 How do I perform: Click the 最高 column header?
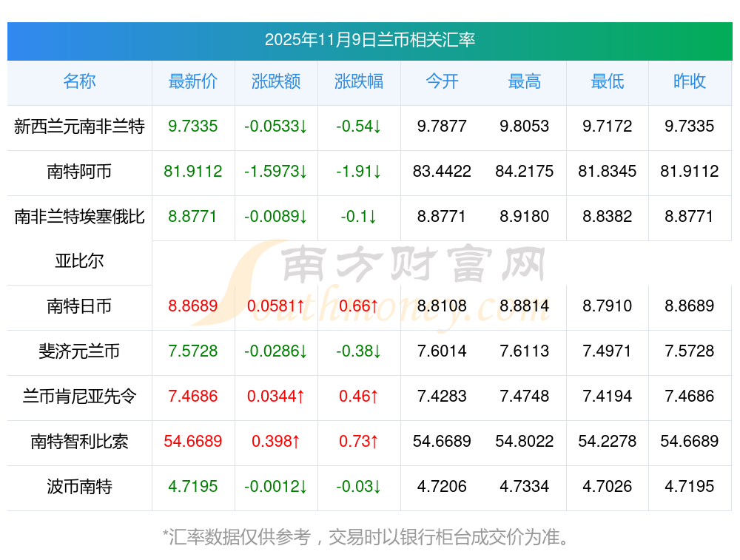(x=525, y=81)
